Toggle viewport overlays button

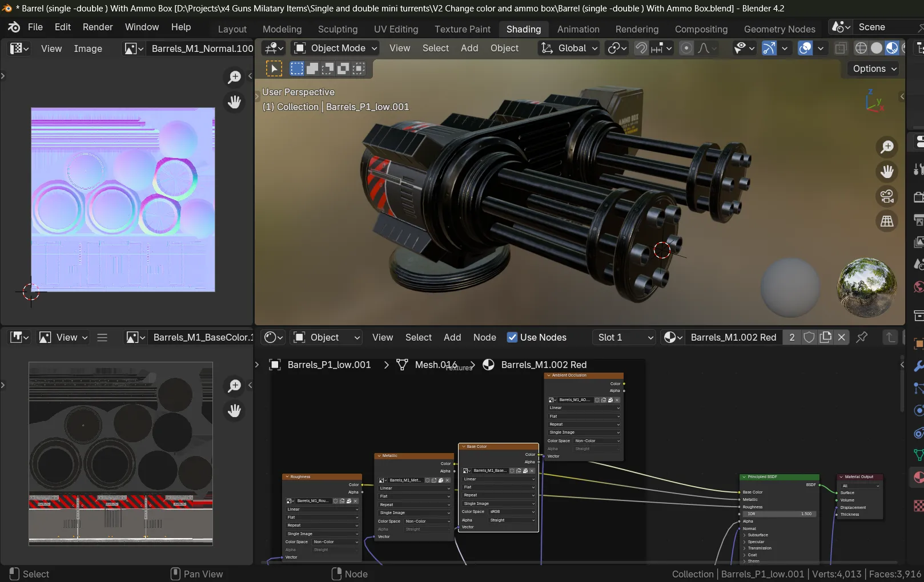(x=805, y=48)
